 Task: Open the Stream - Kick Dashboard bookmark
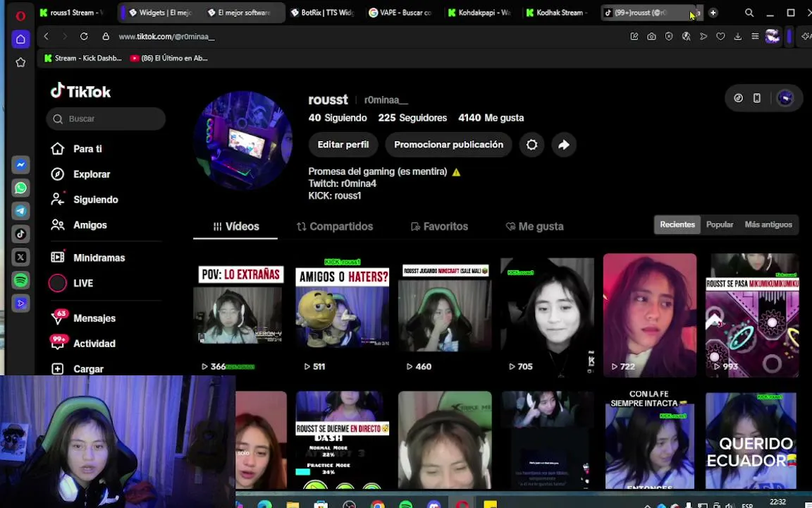point(83,58)
